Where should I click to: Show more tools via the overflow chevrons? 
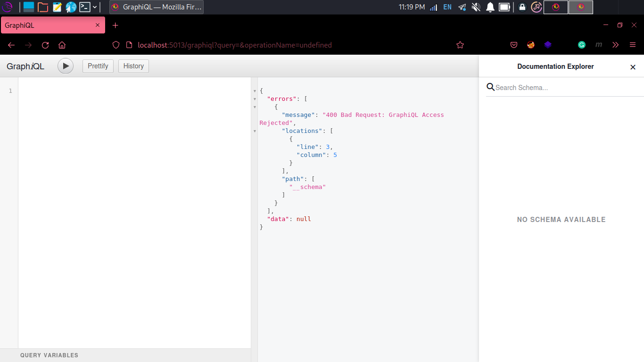(615, 45)
